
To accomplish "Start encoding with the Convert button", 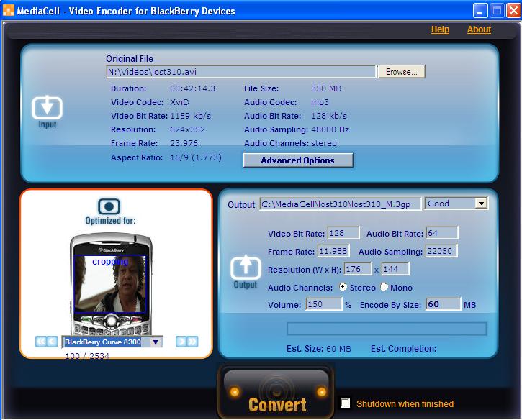I will 276,393.
